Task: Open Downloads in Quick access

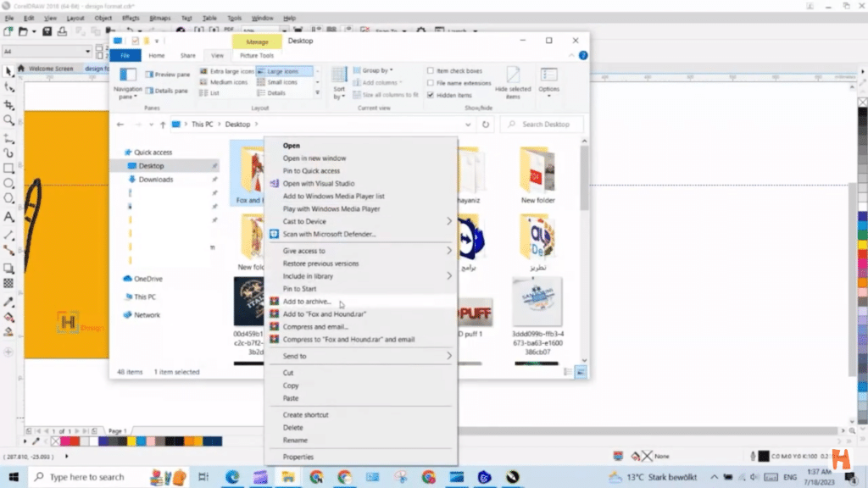Action: (156, 180)
